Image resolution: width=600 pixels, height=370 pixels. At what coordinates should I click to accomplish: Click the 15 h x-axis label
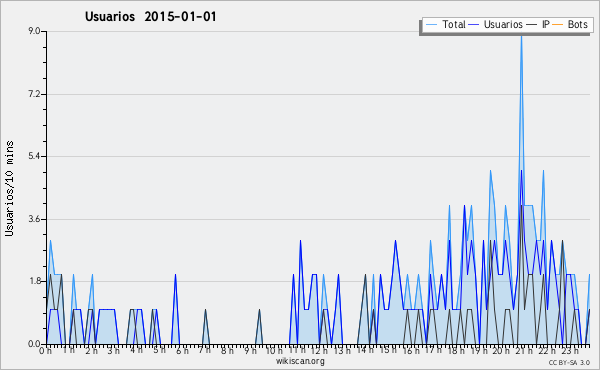[x=387, y=350]
